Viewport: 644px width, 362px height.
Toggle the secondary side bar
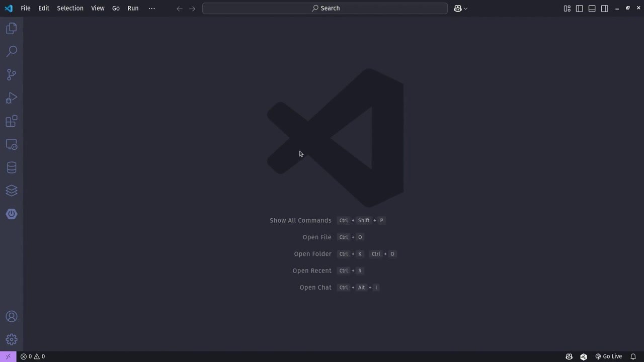tap(605, 9)
